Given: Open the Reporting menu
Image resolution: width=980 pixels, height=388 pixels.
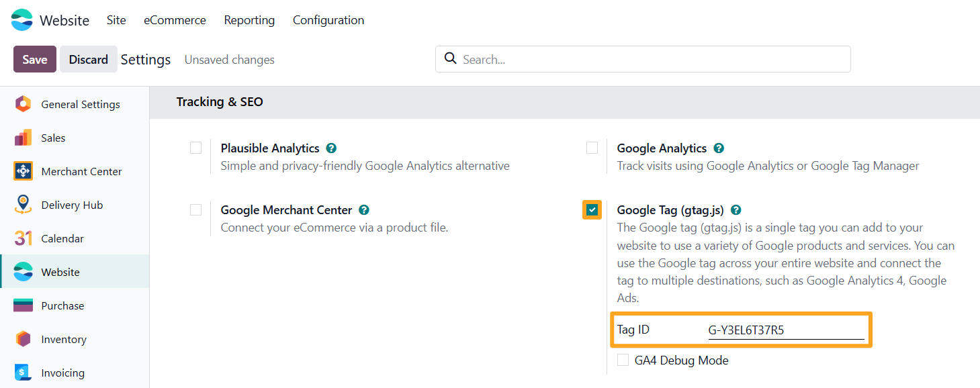Looking at the screenshot, I should 249,20.
